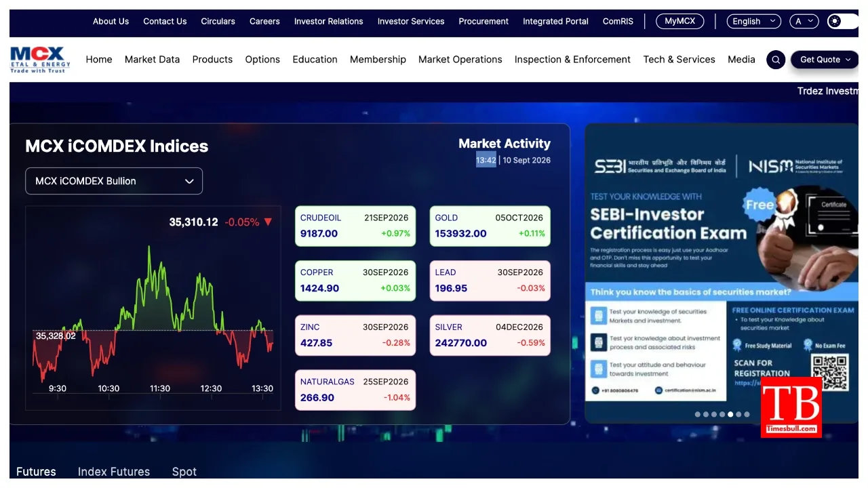Click the Procurement link

coord(484,21)
